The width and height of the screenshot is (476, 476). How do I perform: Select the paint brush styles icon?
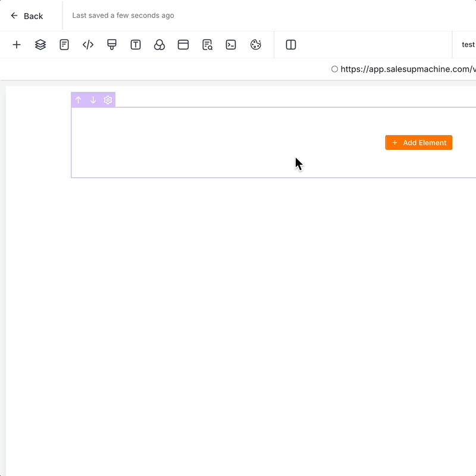coord(112,45)
